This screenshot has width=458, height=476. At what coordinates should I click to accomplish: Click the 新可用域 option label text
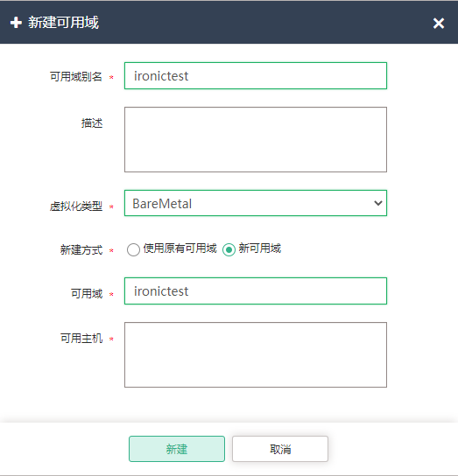(260, 248)
